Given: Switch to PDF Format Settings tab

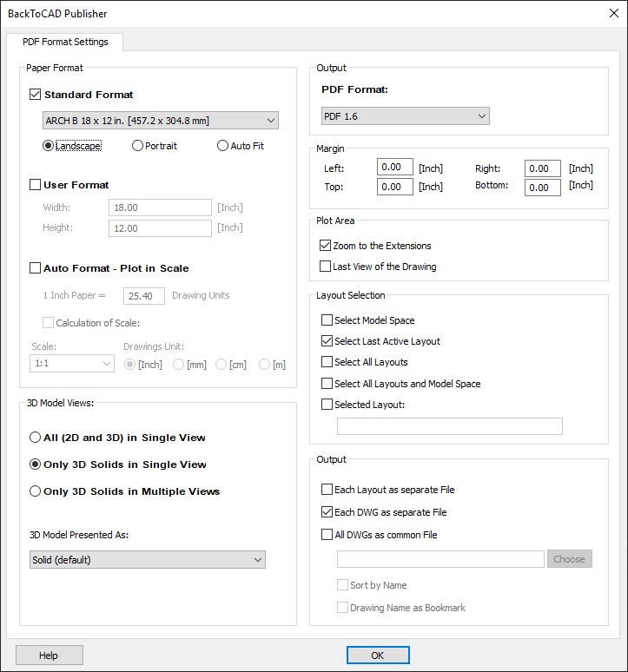Looking at the screenshot, I should point(65,42).
